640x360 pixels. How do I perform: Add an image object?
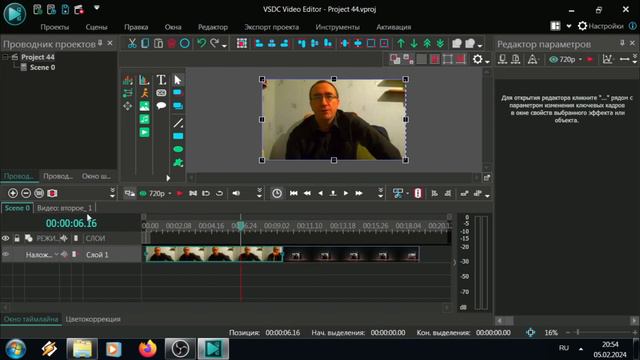pyautogui.click(x=144, y=106)
